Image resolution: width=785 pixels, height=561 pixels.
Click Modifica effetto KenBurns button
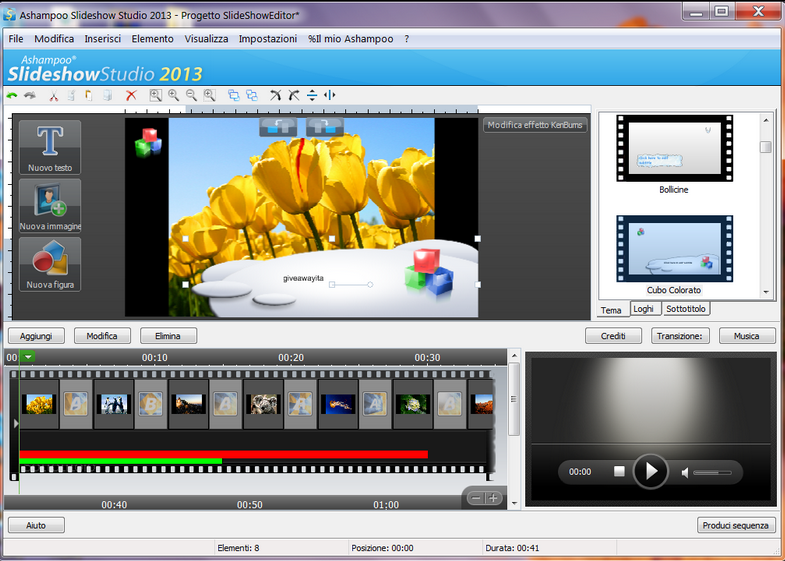click(535, 125)
